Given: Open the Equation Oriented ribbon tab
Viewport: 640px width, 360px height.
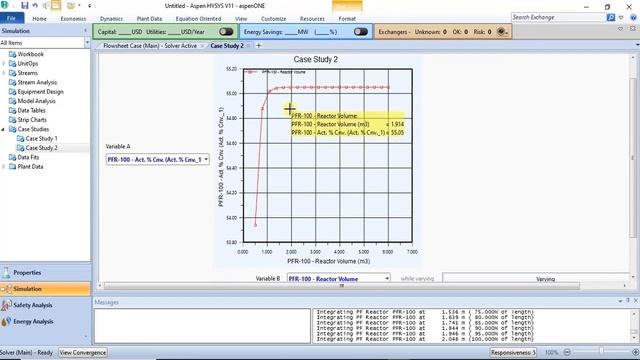Looking at the screenshot, I should click(198, 19).
